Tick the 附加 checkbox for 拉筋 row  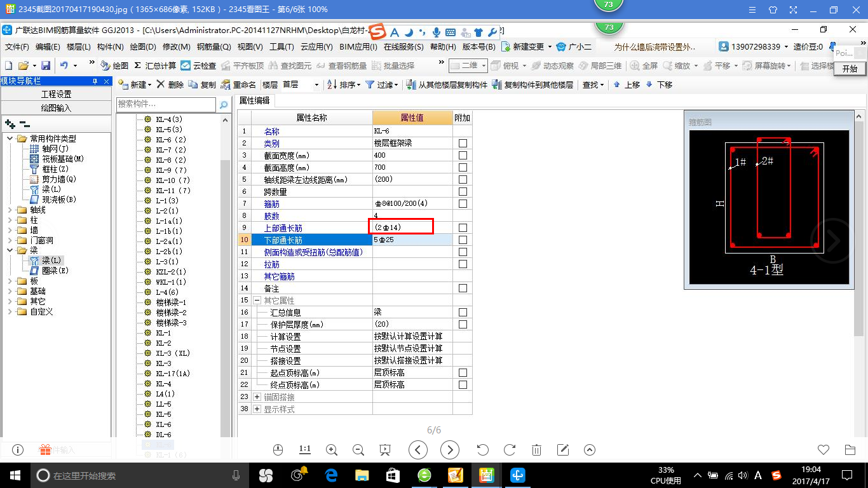pyautogui.click(x=463, y=264)
